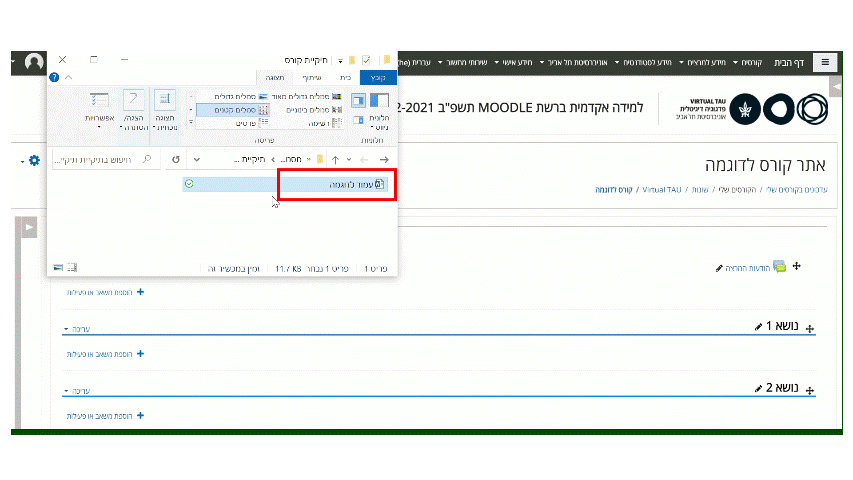Switch to details view in status bar
Screen dimensions: 853x480
[72, 267]
